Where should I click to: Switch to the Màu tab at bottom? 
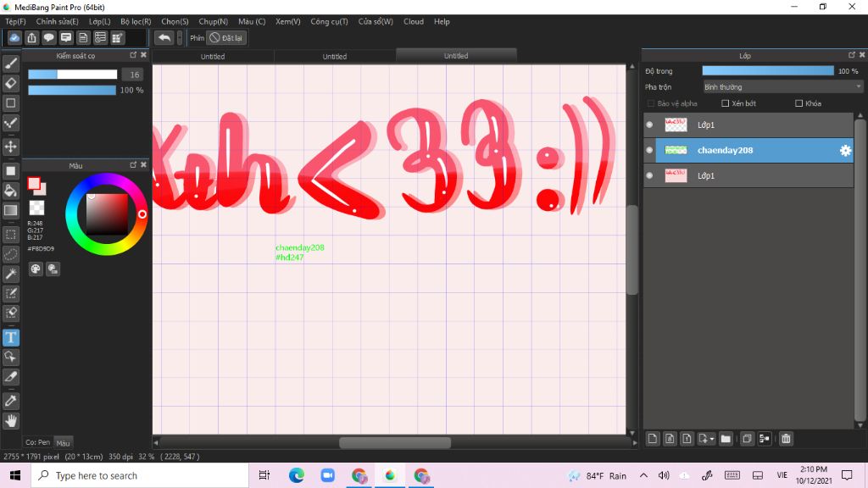coord(63,442)
